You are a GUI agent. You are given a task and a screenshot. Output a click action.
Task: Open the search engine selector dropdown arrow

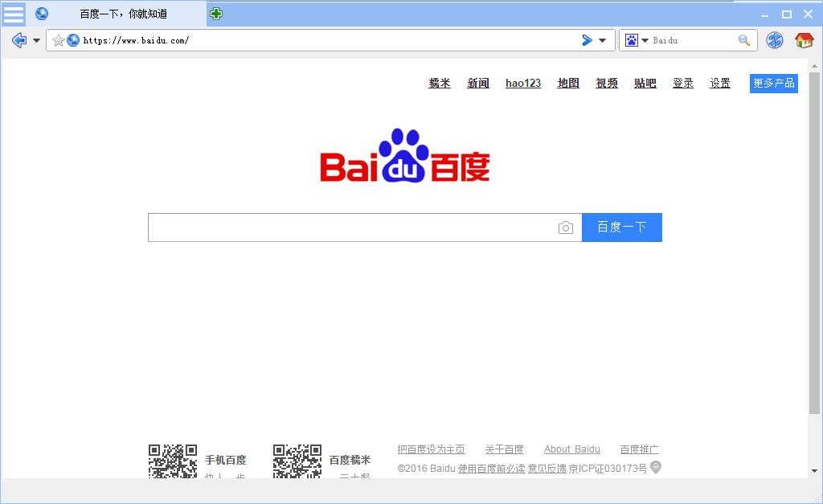point(645,40)
